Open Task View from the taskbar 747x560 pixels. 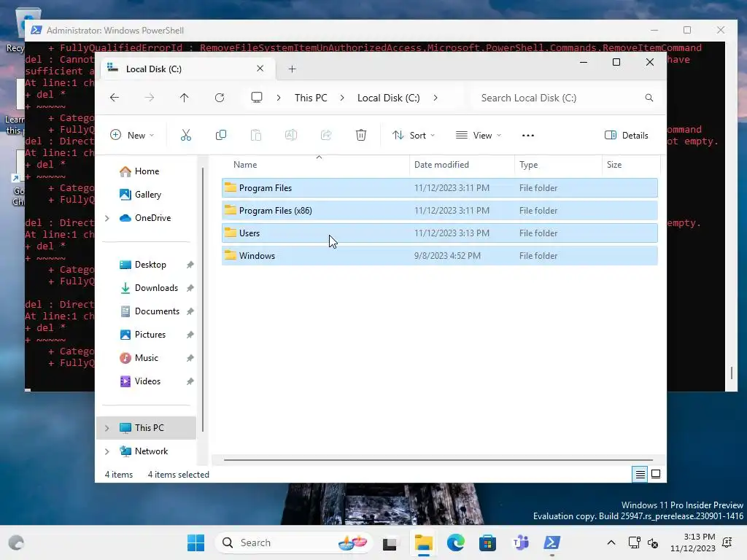(390, 542)
